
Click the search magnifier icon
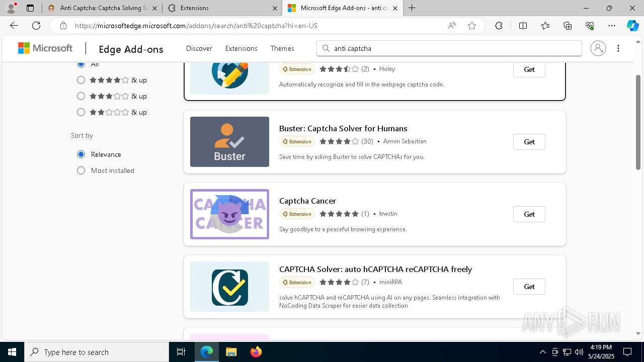326,48
